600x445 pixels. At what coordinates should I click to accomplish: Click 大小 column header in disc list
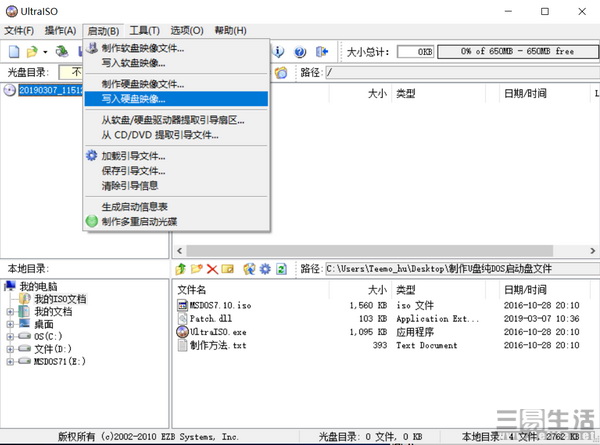coord(377,93)
